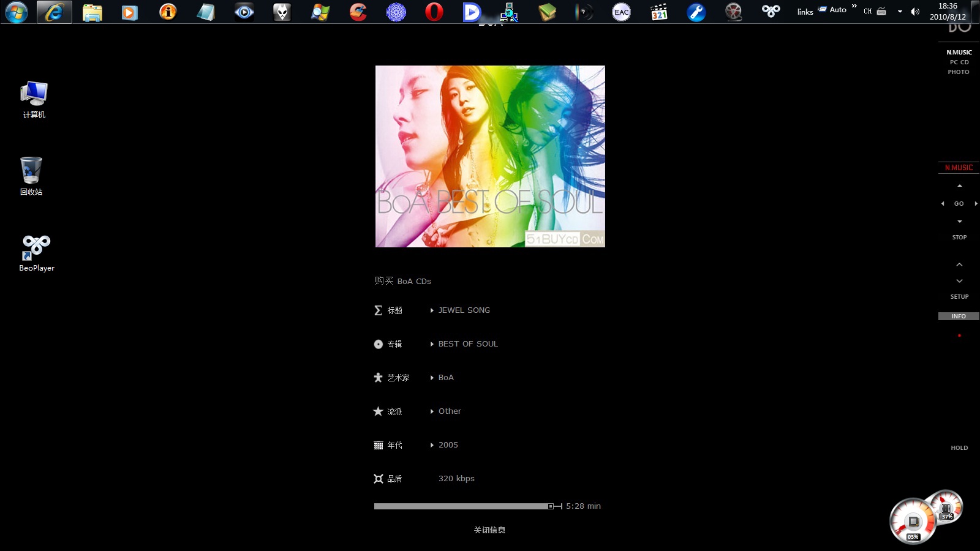This screenshot has width=980, height=551.
Task: Click the left arrow beside GO
Action: tap(943, 204)
